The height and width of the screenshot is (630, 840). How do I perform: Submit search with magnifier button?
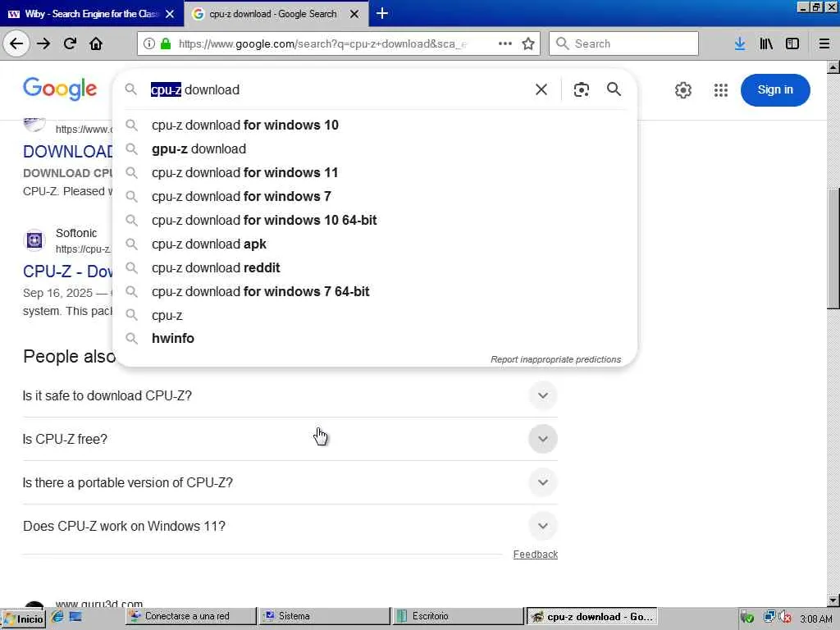pyautogui.click(x=614, y=89)
